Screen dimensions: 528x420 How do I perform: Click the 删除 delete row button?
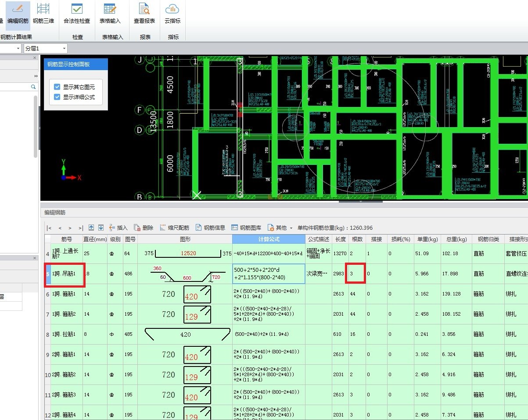point(144,228)
